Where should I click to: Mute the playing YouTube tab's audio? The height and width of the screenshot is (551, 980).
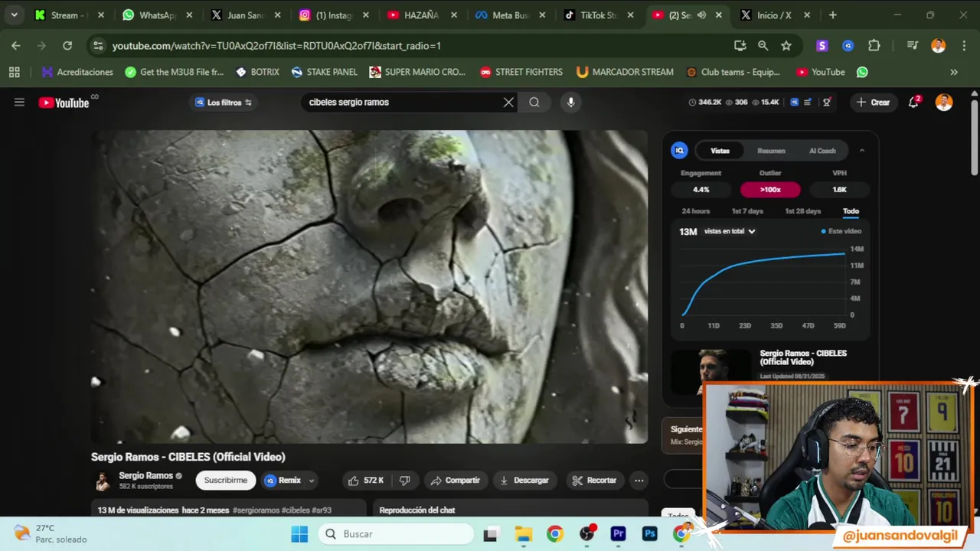(701, 15)
